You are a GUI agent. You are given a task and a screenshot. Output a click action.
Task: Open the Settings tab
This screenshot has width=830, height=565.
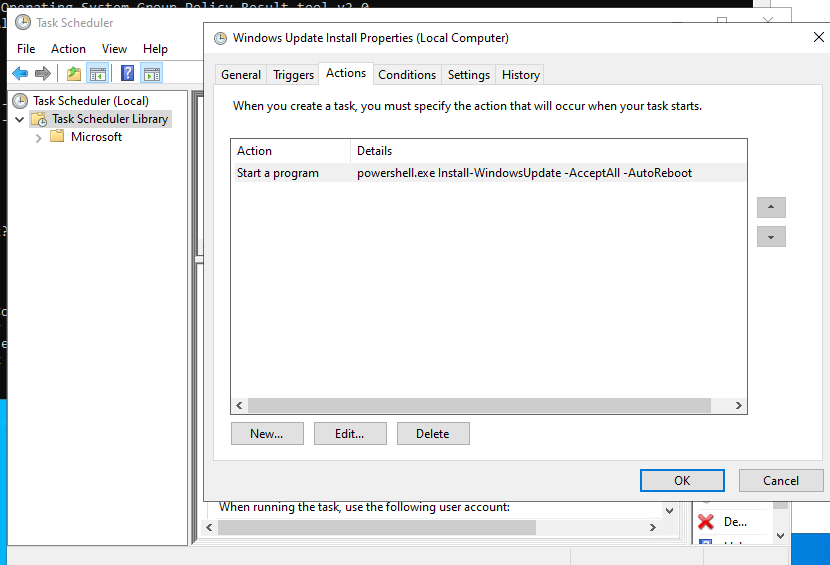click(x=468, y=75)
